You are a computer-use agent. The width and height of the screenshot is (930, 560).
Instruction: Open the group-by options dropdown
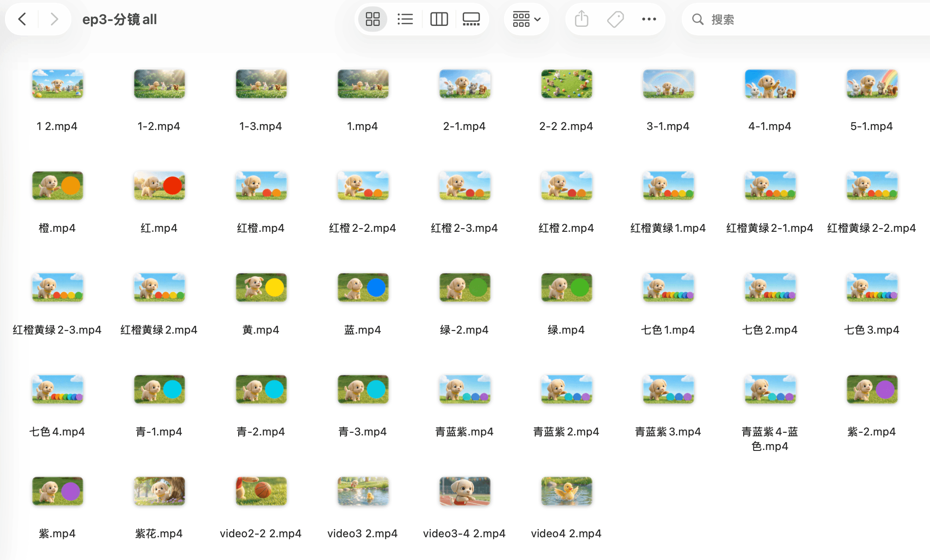pos(526,19)
